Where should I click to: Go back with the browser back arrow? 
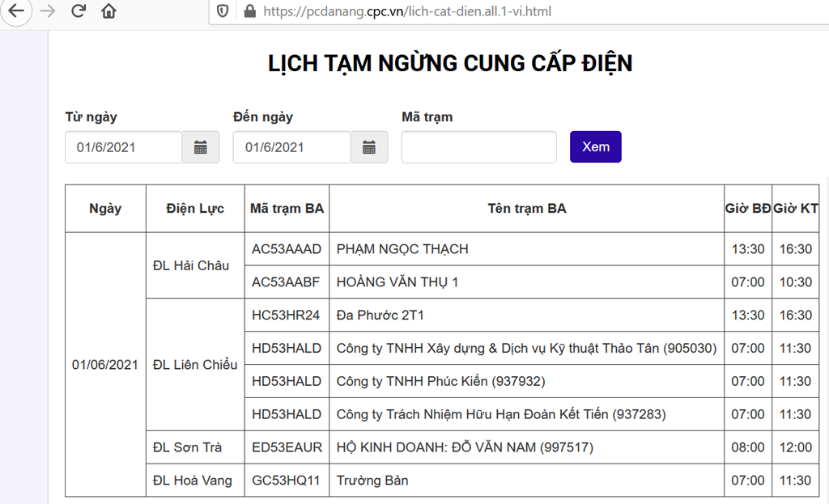point(16,11)
